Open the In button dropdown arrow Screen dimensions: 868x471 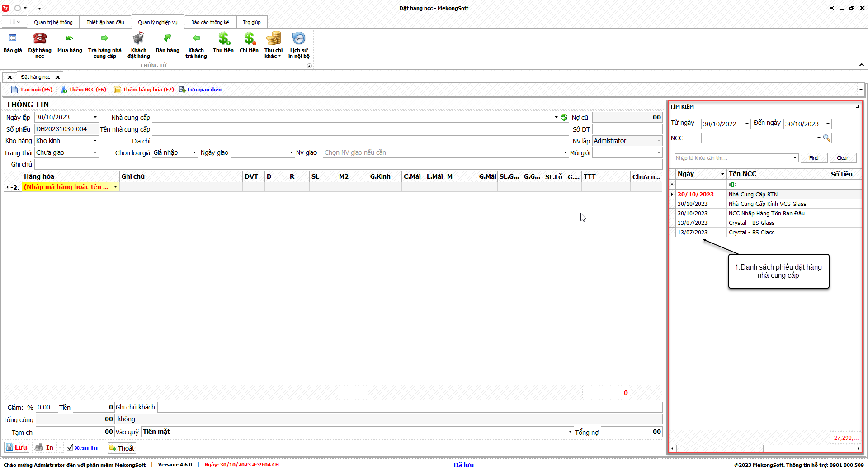tap(60, 447)
